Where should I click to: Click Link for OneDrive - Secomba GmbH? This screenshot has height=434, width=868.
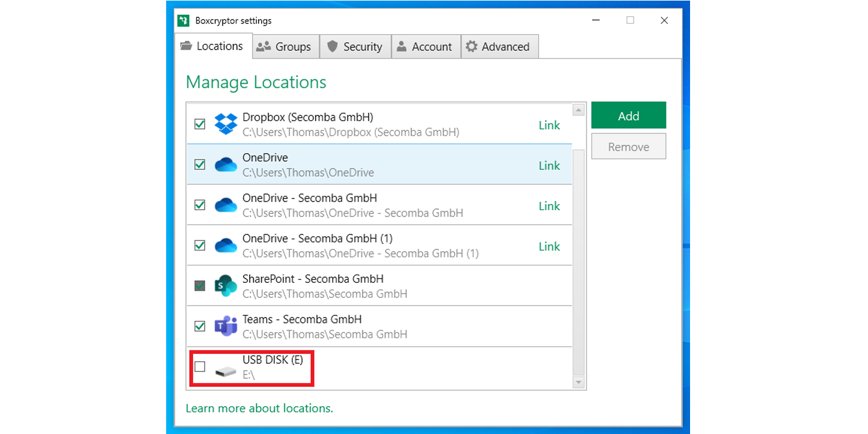click(549, 206)
